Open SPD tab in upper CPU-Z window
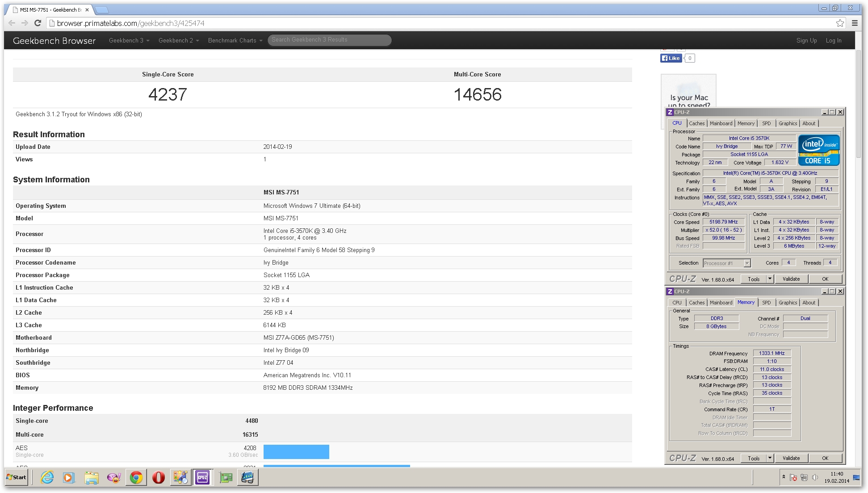 [x=767, y=123]
